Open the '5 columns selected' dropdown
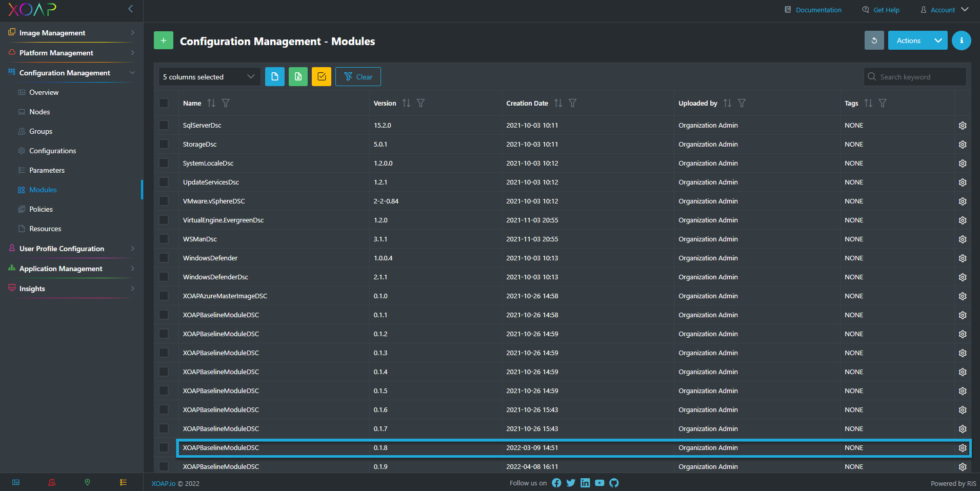 click(x=209, y=77)
